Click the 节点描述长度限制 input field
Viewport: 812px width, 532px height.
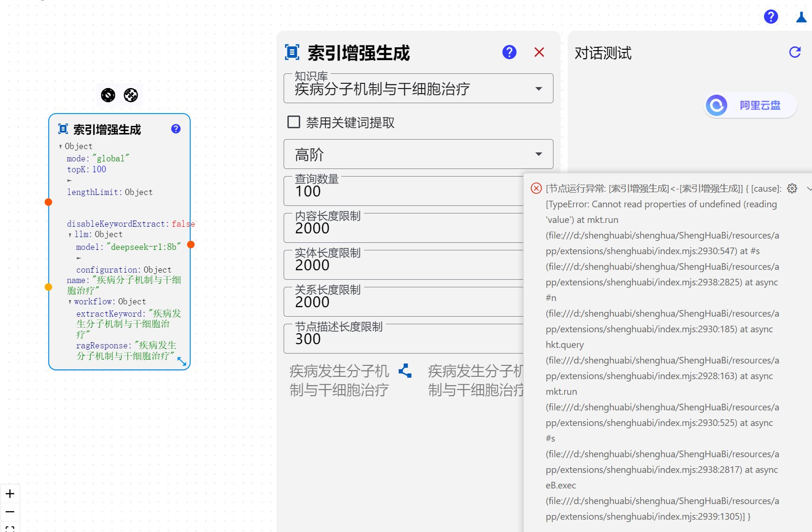[x=403, y=339]
